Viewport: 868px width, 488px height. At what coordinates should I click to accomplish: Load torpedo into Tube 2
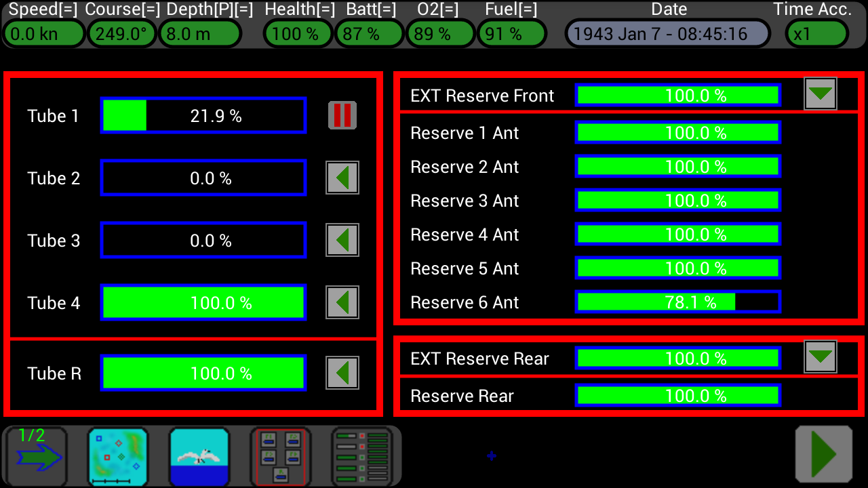coord(342,178)
